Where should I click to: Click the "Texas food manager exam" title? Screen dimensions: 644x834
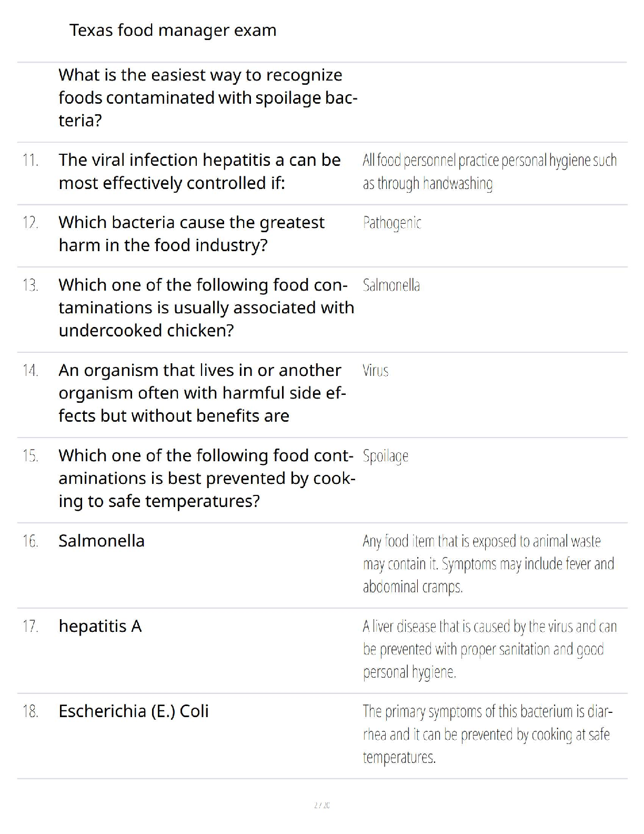click(x=173, y=31)
